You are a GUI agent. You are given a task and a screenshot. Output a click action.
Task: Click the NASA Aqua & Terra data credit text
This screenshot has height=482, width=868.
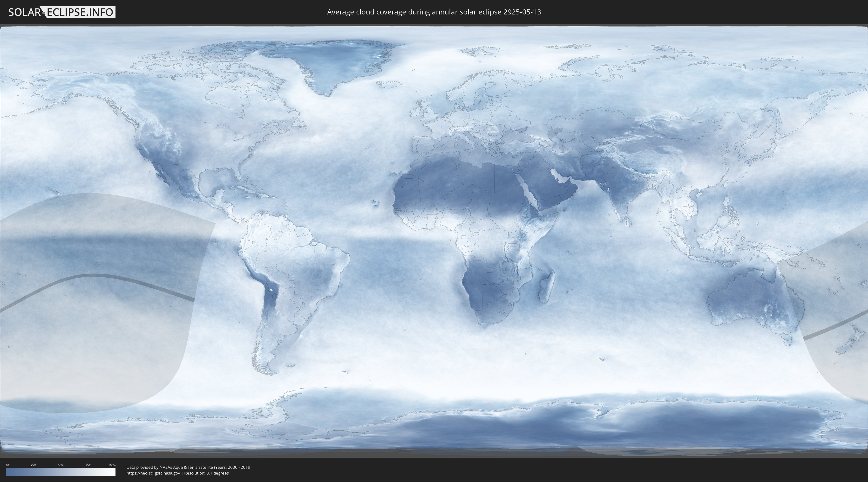pos(189,467)
